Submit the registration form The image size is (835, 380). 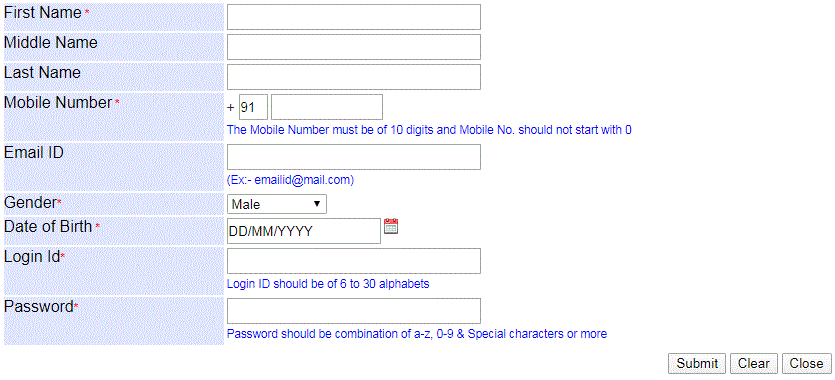(697, 364)
